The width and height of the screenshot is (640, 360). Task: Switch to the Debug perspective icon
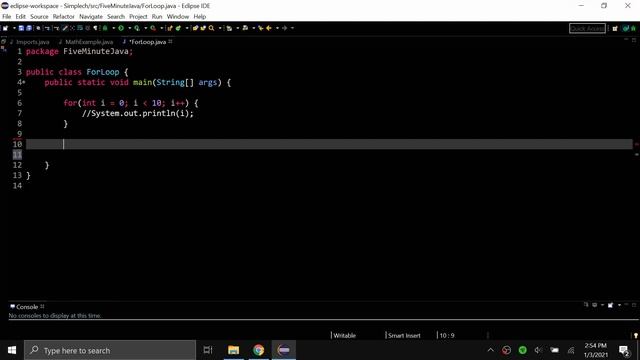click(x=633, y=28)
